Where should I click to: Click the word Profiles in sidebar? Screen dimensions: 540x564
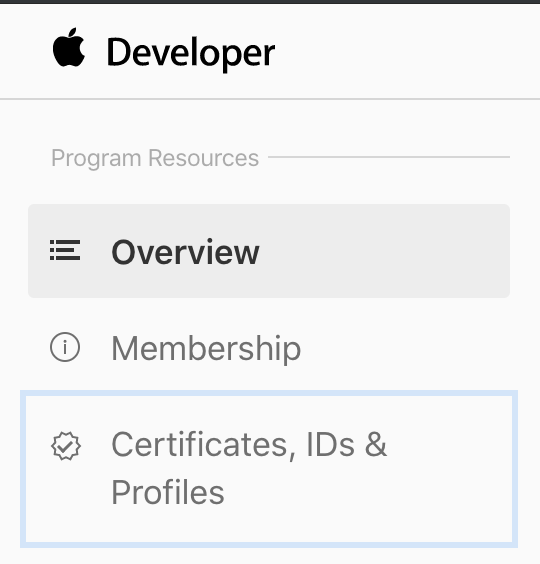coord(168,492)
